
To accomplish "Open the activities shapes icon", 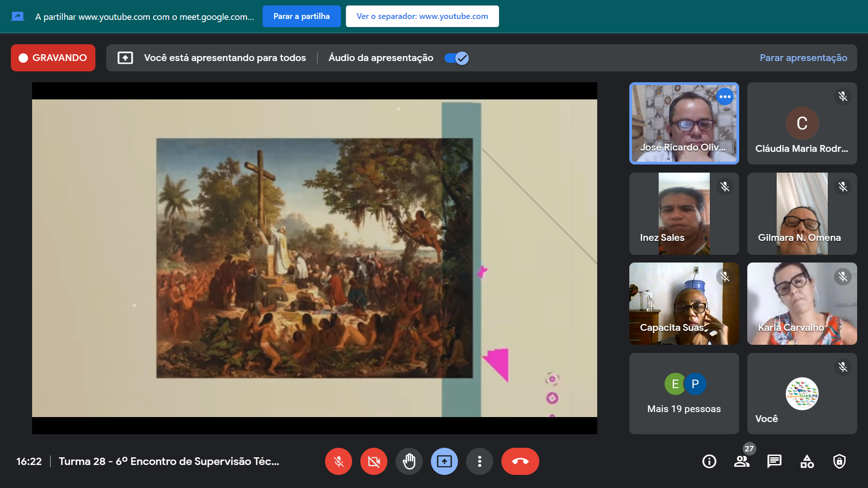I will (807, 461).
